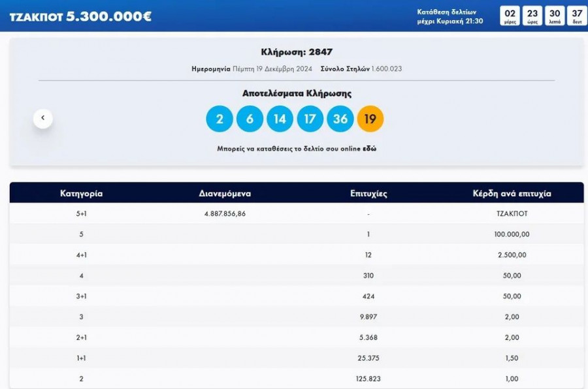Go to the previous draw with left arrow
This screenshot has width=588, height=389.
42,118
